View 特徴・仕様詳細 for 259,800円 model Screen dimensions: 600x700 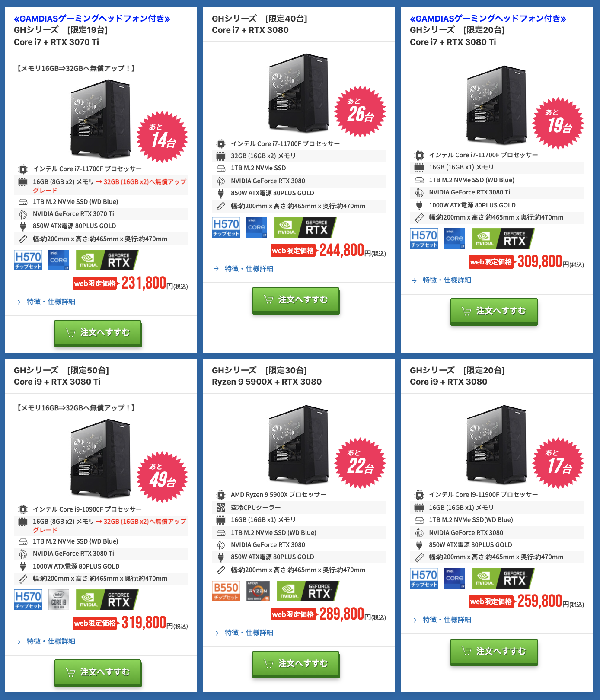click(x=447, y=620)
